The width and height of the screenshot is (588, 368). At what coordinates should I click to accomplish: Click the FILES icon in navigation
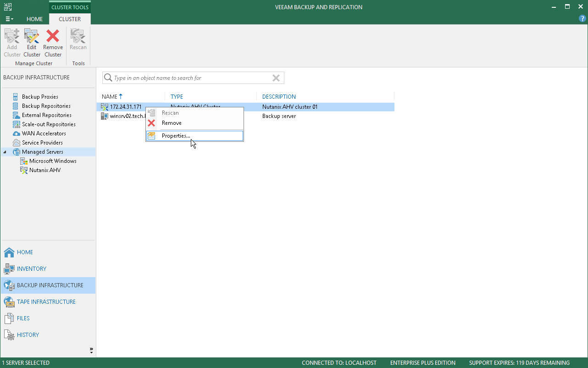(x=9, y=318)
